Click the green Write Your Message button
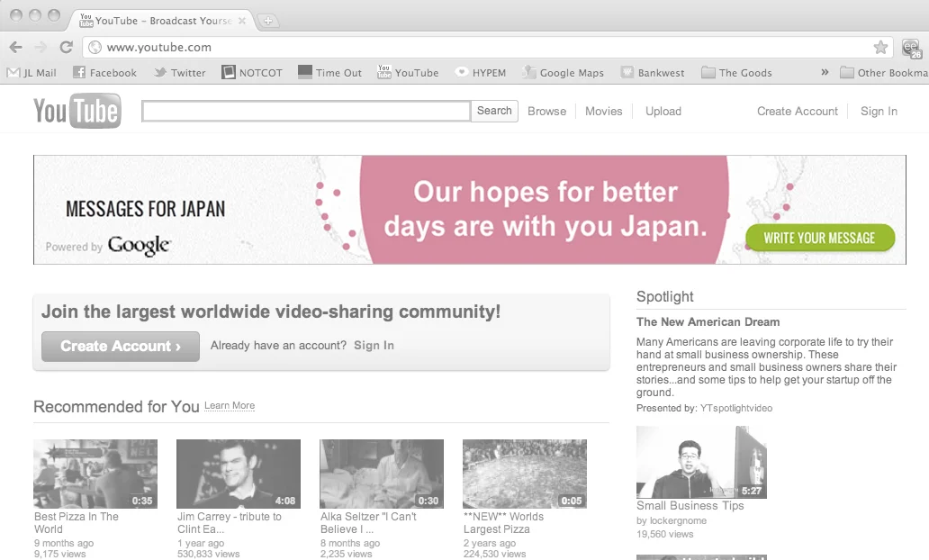This screenshot has height=560, width=929. tap(819, 238)
